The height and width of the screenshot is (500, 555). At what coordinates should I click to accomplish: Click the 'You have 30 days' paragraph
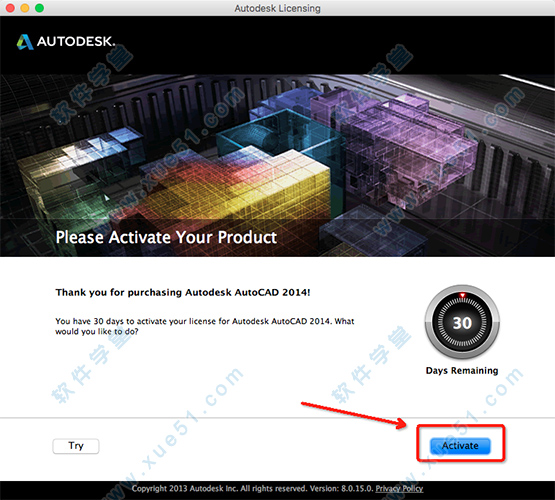[x=205, y=326]
